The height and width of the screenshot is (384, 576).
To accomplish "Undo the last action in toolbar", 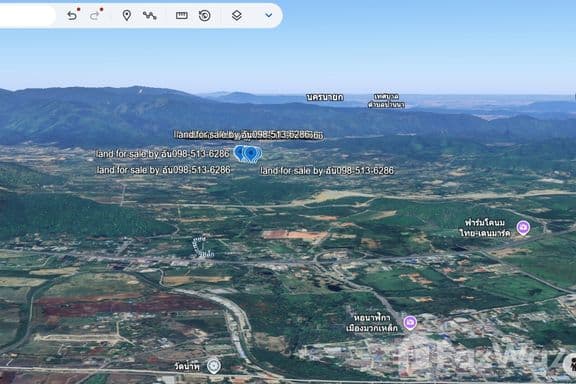I will point(72,15).
